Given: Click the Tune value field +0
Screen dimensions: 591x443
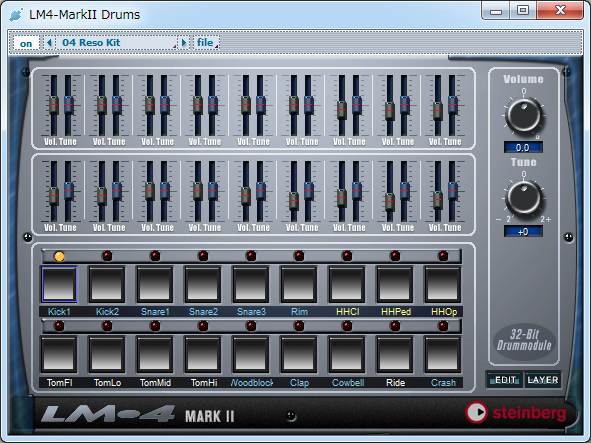Looking at the screenshot, I should point(523,231).
